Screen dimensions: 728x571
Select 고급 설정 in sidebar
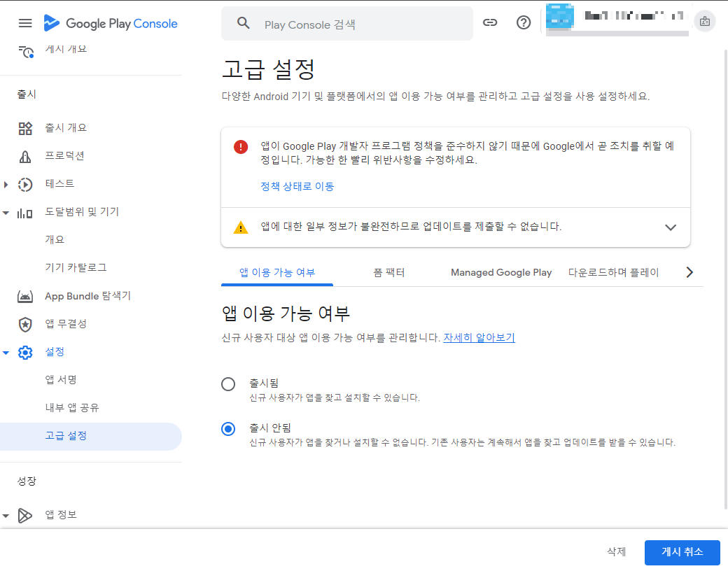90,436
